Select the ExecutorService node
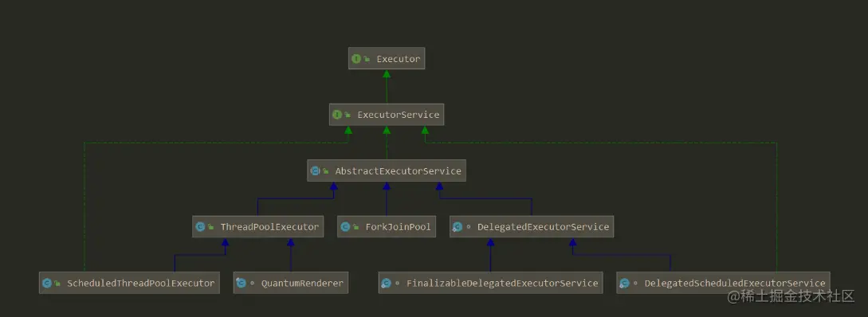Viewport: 868px width, 317px height. coord(387,115)
